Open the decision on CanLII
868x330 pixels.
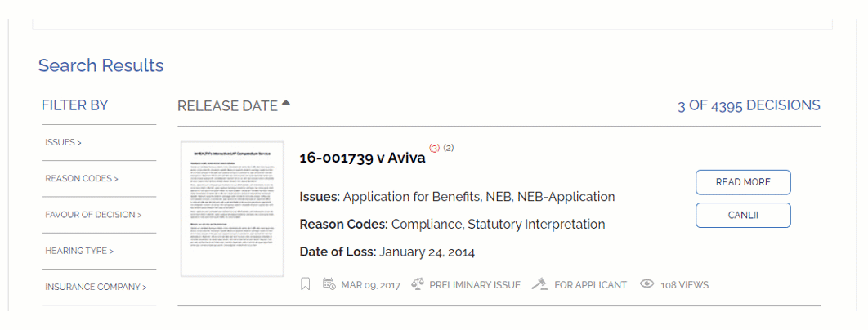point(743,216)
